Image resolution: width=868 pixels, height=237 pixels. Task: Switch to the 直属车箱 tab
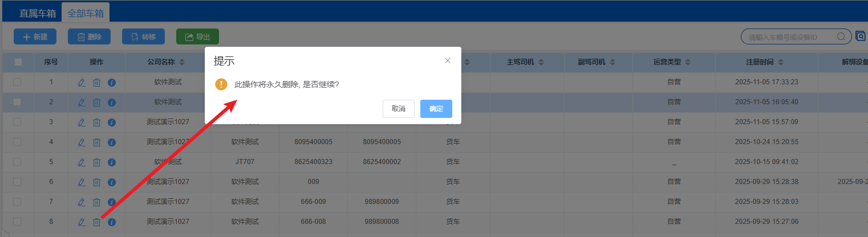coord(38,13)
